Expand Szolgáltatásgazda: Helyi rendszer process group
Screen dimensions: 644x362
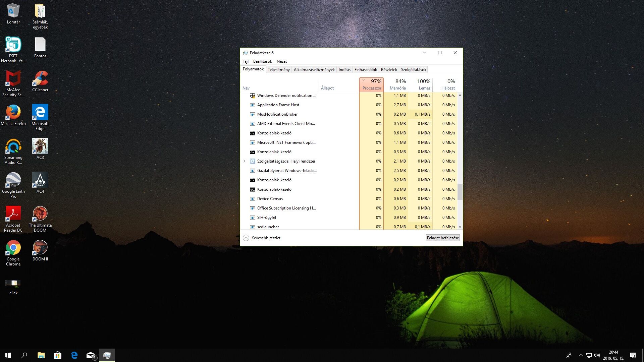[245, 161]
